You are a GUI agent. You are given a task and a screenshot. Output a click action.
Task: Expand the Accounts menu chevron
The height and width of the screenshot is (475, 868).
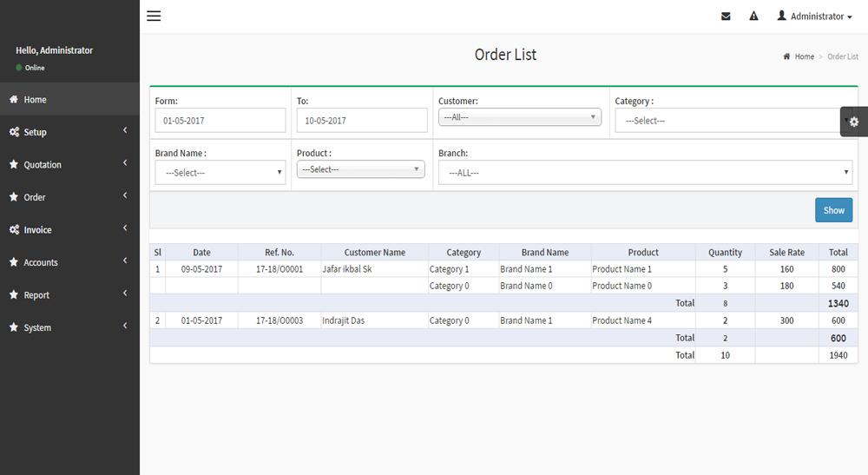pos(125,261)
